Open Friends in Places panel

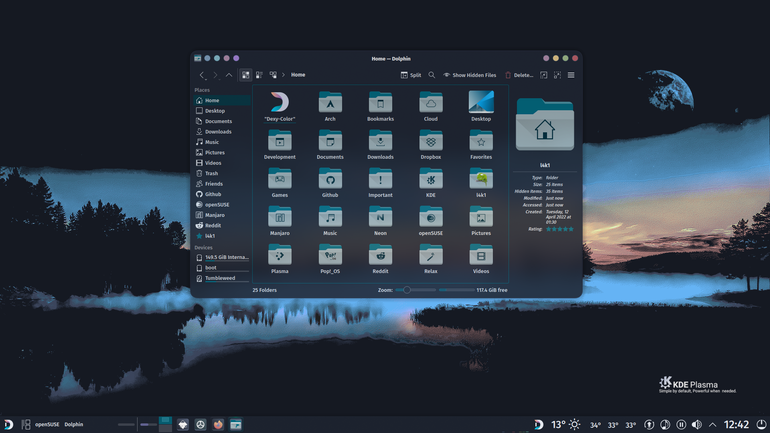[x=222, y=184]
